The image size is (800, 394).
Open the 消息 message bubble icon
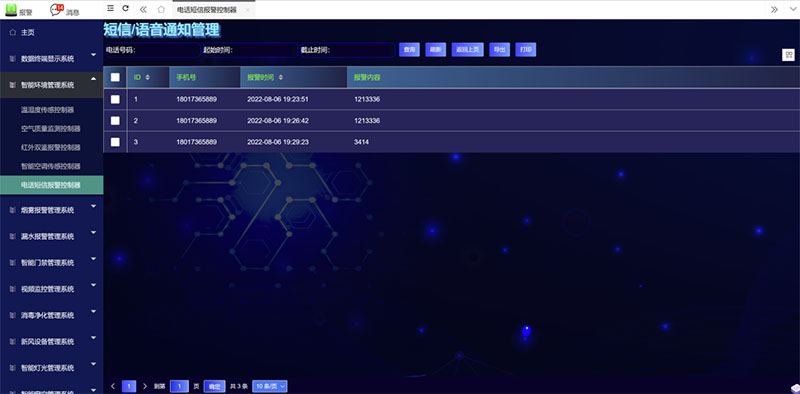point(56,9)
